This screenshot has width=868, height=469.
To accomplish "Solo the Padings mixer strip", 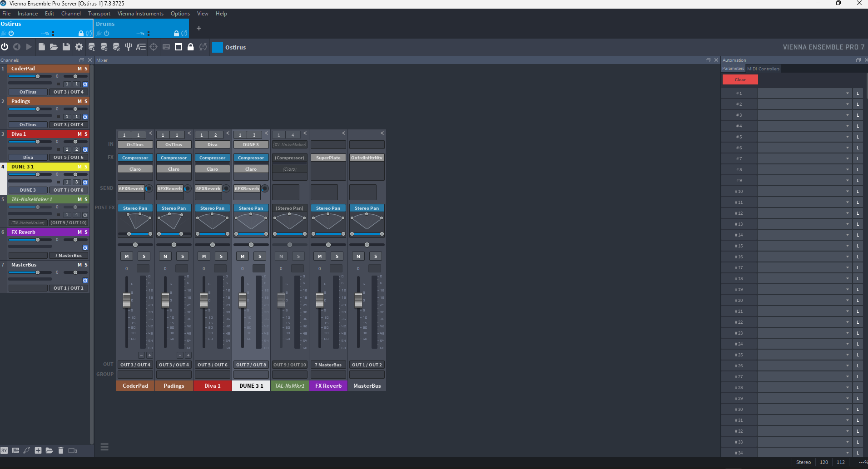I will point(183,256).
